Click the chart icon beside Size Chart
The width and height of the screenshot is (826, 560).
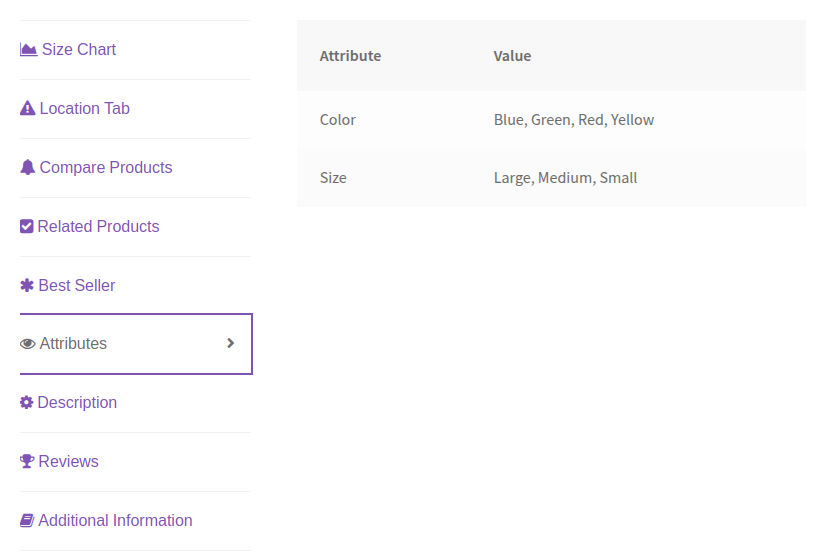pyautogui.click(x=28, y=50)
